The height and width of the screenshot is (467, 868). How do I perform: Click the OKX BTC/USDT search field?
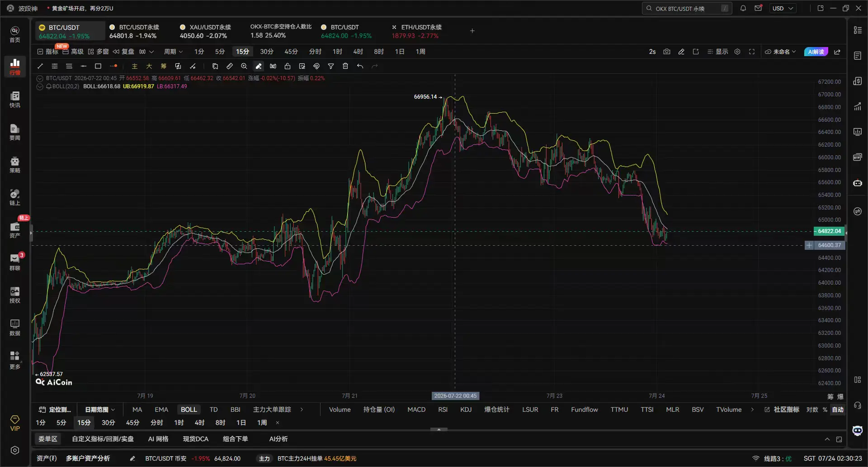pyautogui.click(x=687, y=8)
